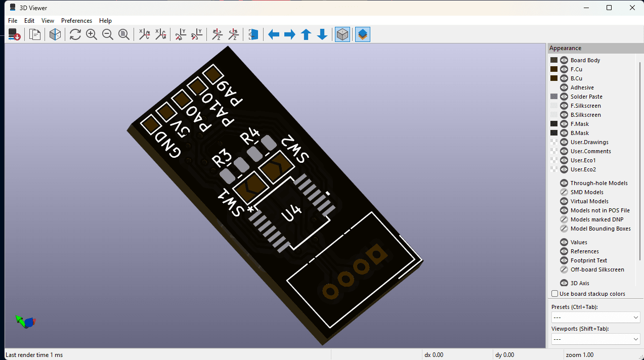Click the Reload board icon

pos(14,34)
